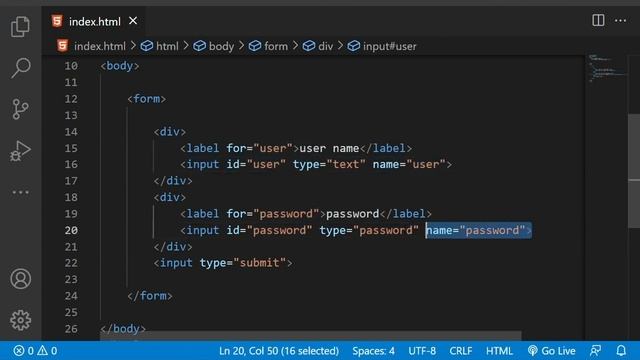Click the <form> opening tag on line 12
Screen dimensions: 640x360
147,99
